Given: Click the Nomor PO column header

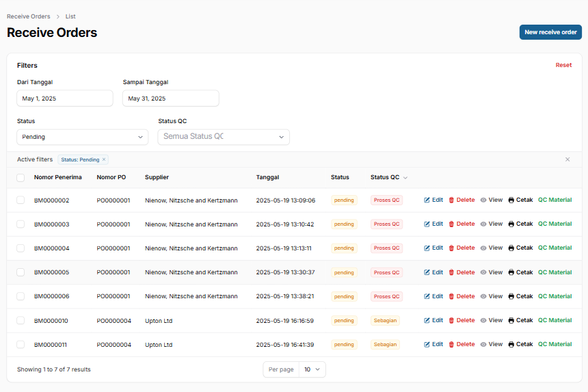Looking at the screenshot, I should 111,177.
